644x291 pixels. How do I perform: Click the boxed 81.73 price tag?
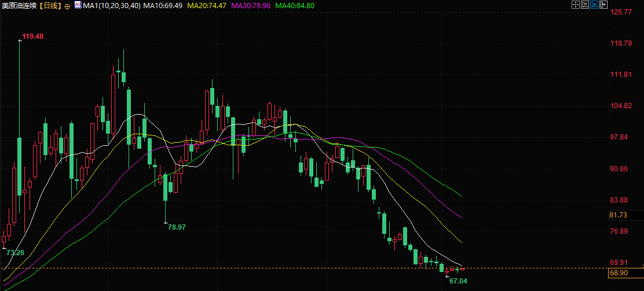pyautogui.click(x=625, y=215)
